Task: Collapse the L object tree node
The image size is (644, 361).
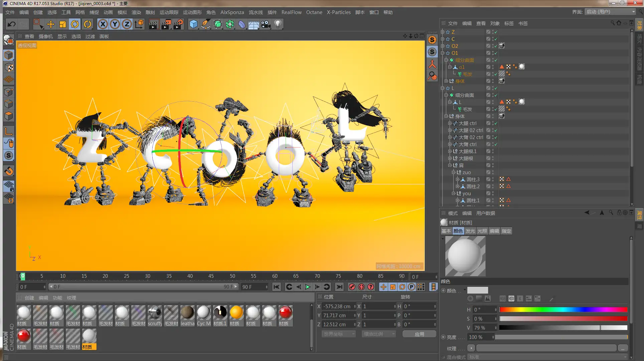Action: (443, 88)
